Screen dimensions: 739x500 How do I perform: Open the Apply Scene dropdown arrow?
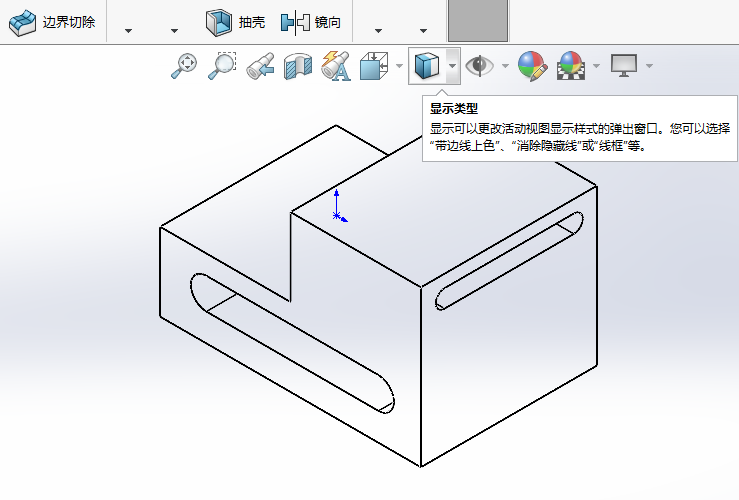596,67
